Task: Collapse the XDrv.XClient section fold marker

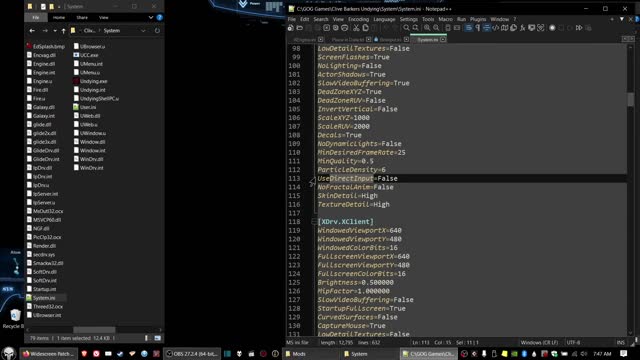Action: [x=314, y=222]
